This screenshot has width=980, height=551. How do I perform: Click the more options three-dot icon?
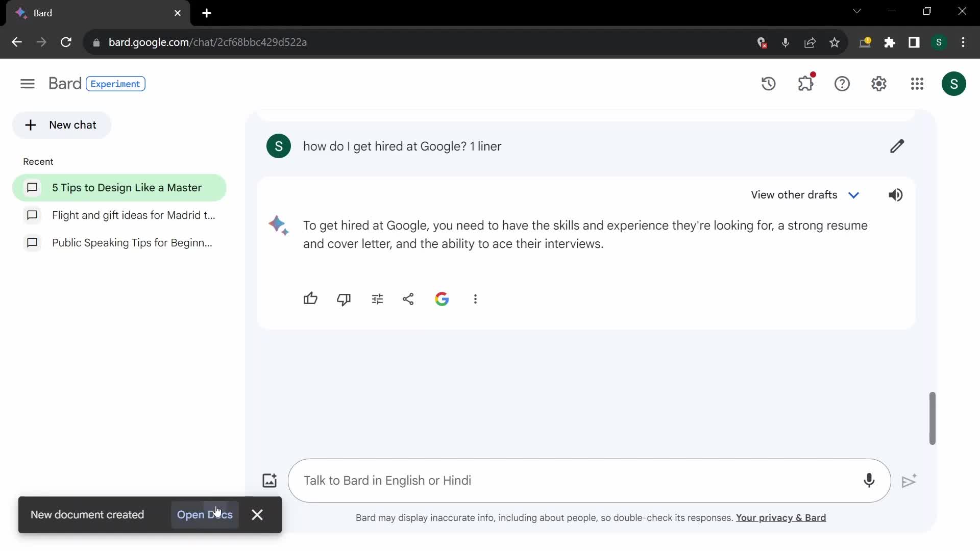coord(475,298)
